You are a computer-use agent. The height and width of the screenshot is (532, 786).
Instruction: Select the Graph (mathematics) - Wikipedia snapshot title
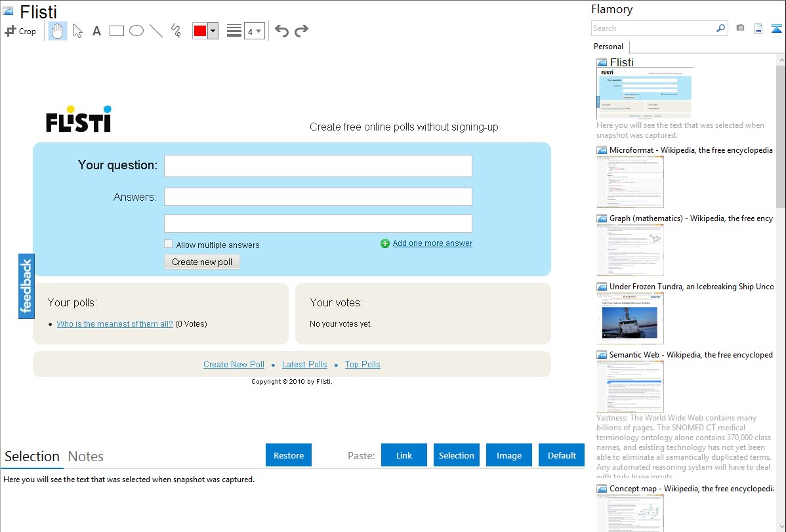[691, 218]
